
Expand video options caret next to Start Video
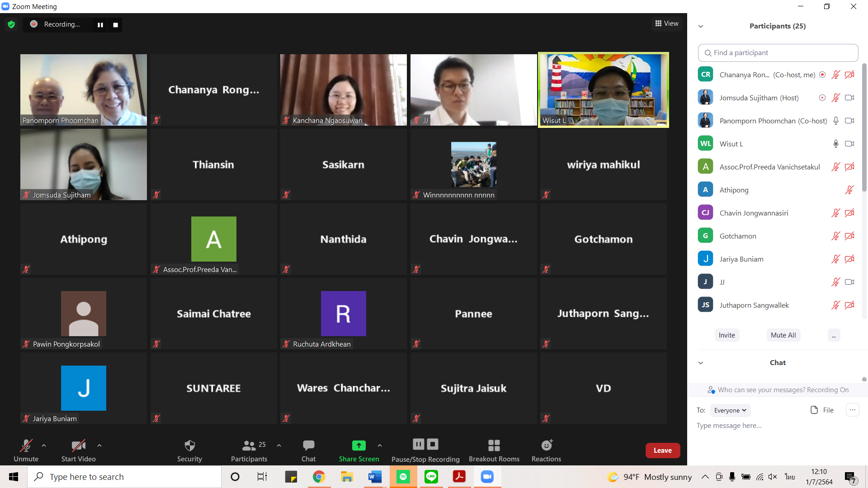pyautogui.click(x=99, y=446)
